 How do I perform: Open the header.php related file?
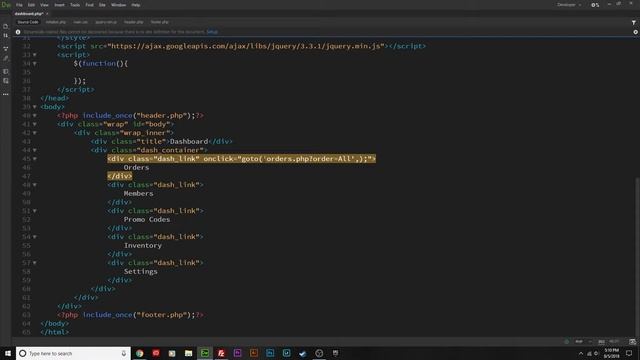point(133,22)
